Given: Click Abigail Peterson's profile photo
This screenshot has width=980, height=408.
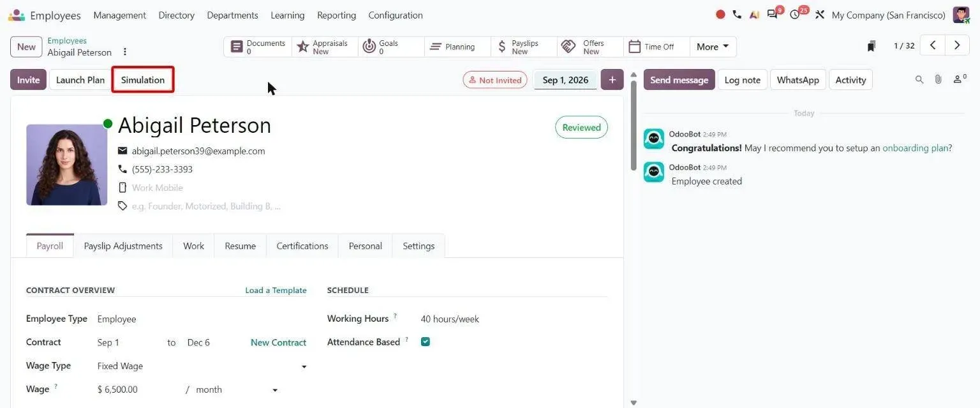Looking at the screenshot, I should tap(66, 165).
